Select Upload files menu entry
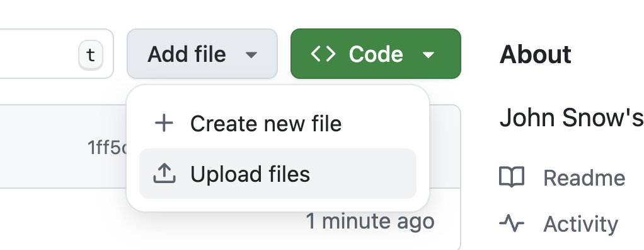This screenshot has width=644, height=250. click(278, 174)
